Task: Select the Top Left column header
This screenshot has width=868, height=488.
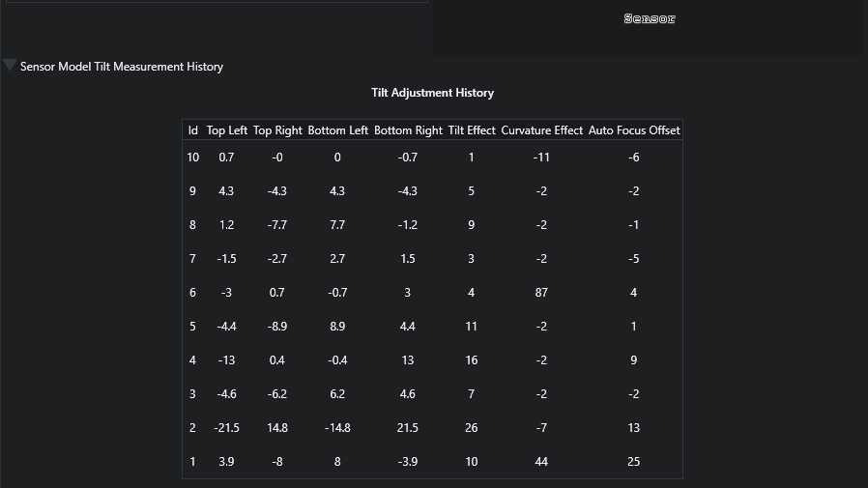Action: pos(226,130)
